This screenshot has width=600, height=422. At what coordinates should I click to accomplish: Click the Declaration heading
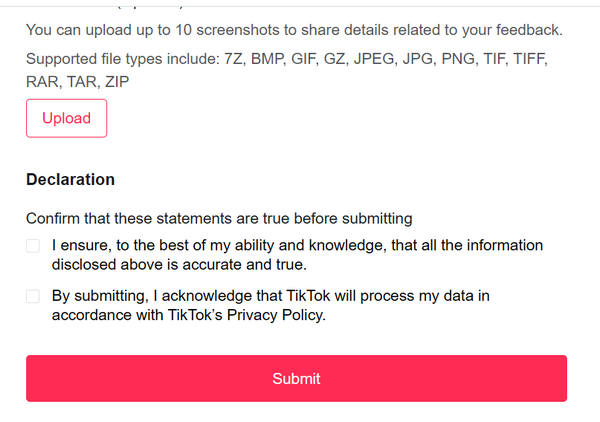[x=70, y=180]
